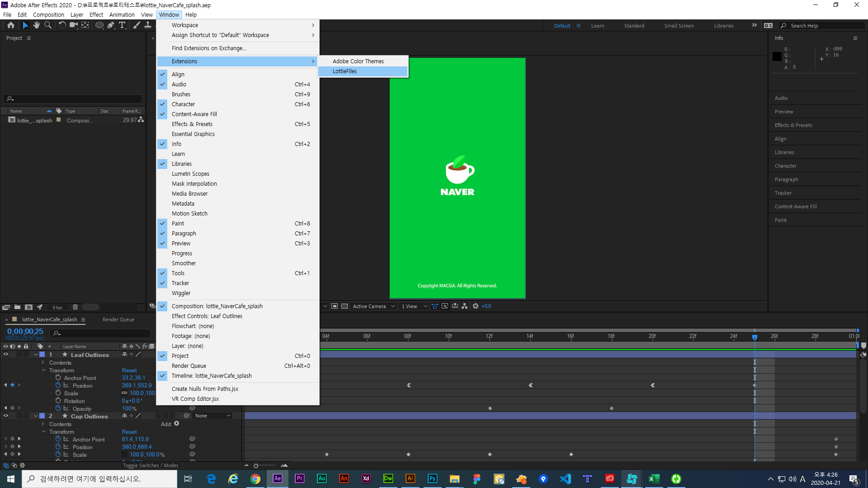
Task: Switch to the Render Queue tab
Action: pos(118,319)
